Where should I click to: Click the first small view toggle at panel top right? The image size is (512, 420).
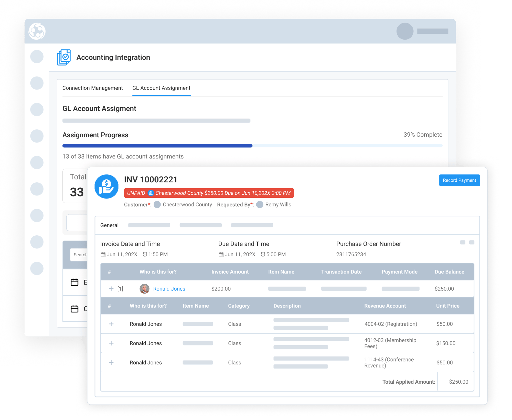point(463,242)
